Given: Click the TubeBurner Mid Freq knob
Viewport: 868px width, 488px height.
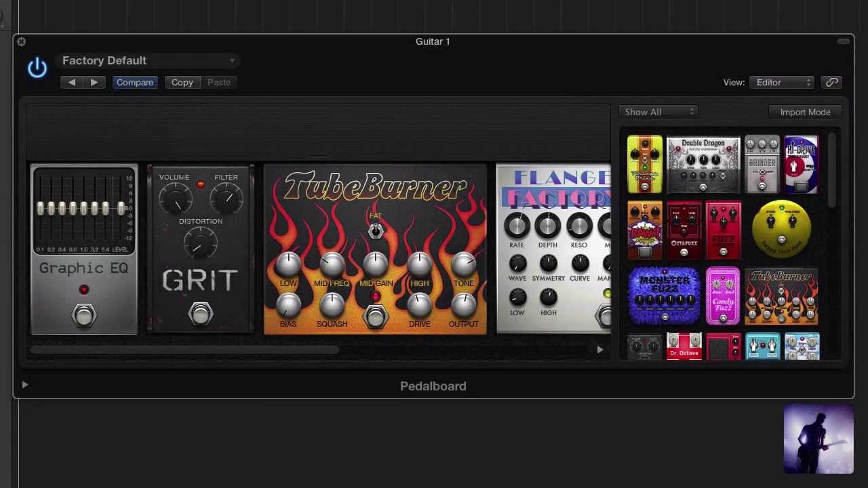Looking at the screenshot, I should coord(332,265).
